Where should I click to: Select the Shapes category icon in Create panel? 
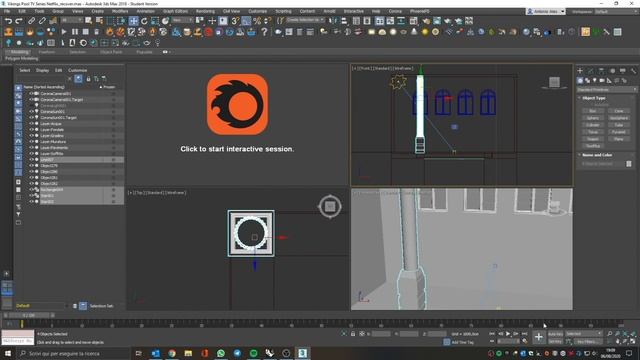587,81
